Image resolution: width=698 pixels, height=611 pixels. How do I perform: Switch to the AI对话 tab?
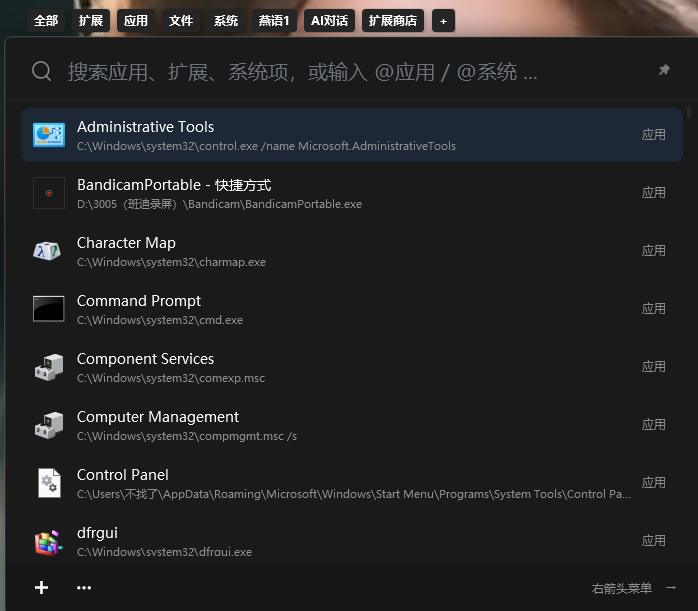click(329, 21)
